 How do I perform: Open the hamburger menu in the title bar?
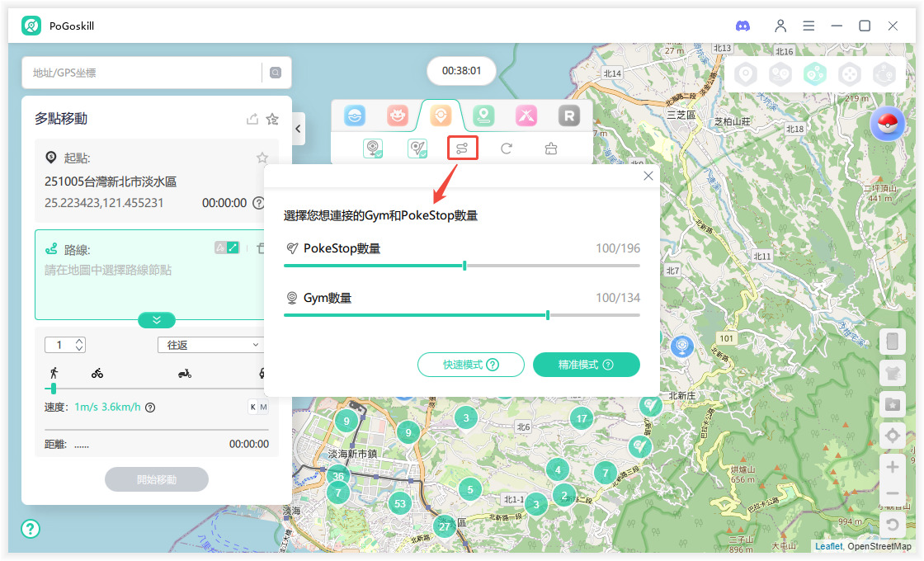click(x=808, y=26)
